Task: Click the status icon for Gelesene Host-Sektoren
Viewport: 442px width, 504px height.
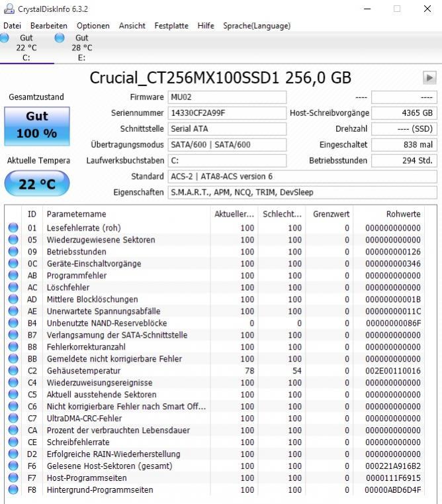Action: click(13, 466)
